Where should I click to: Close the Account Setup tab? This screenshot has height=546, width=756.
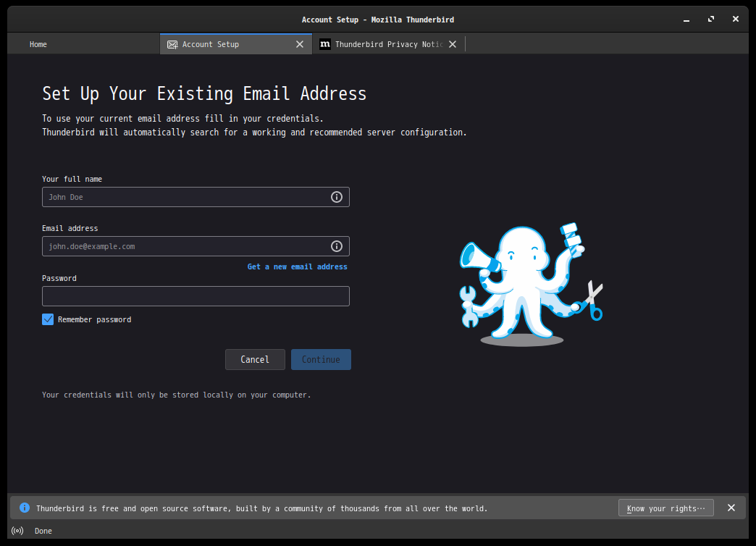[300, 44]
